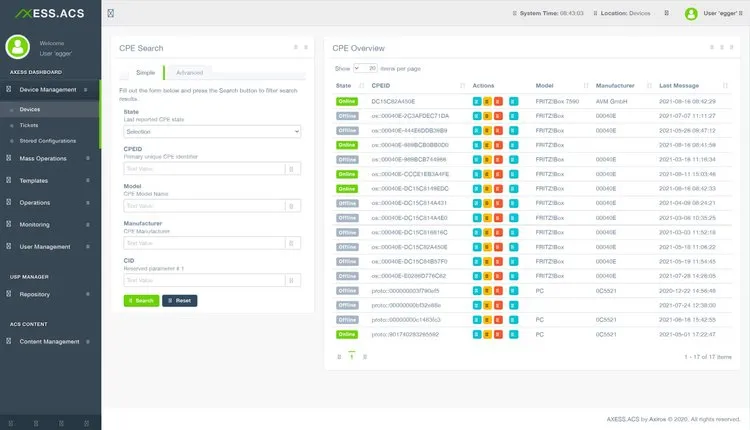Click the sidebar collapse icon in top bar
Image resolution: width=750 pixels, height=430 pixels.
click(110, 14)
